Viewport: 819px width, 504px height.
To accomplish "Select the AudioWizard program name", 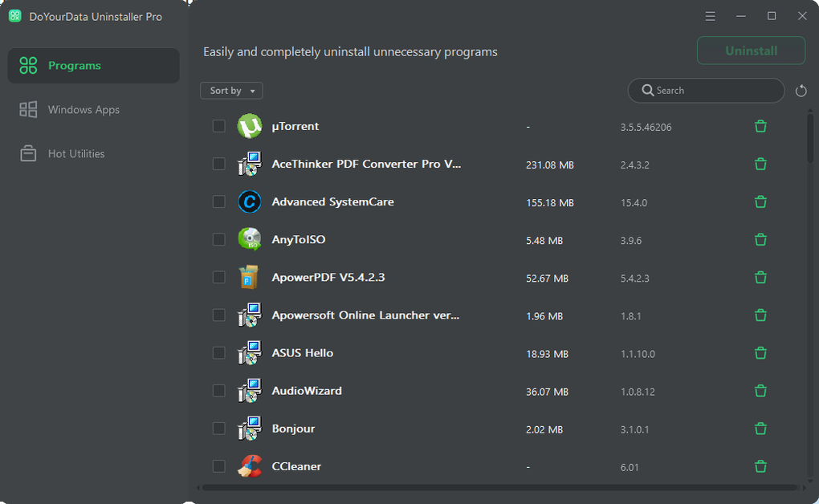I will coord(307,391).
